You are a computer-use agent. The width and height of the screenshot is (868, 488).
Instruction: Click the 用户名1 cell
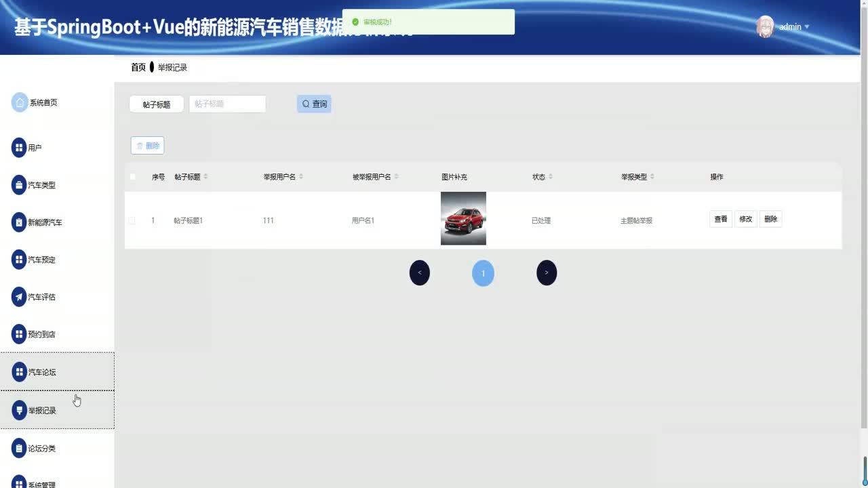coord(363,220)
